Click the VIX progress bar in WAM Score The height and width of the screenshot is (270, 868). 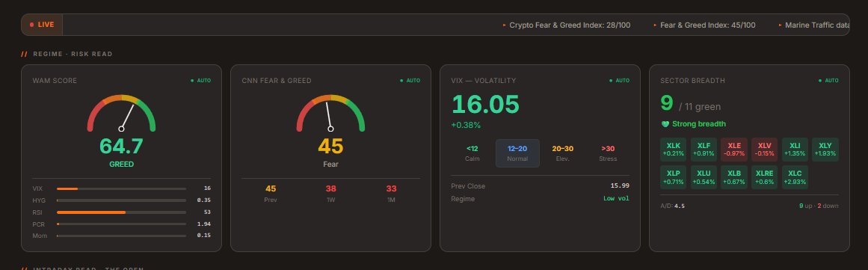pyautogui.click(x=121, y=188)
